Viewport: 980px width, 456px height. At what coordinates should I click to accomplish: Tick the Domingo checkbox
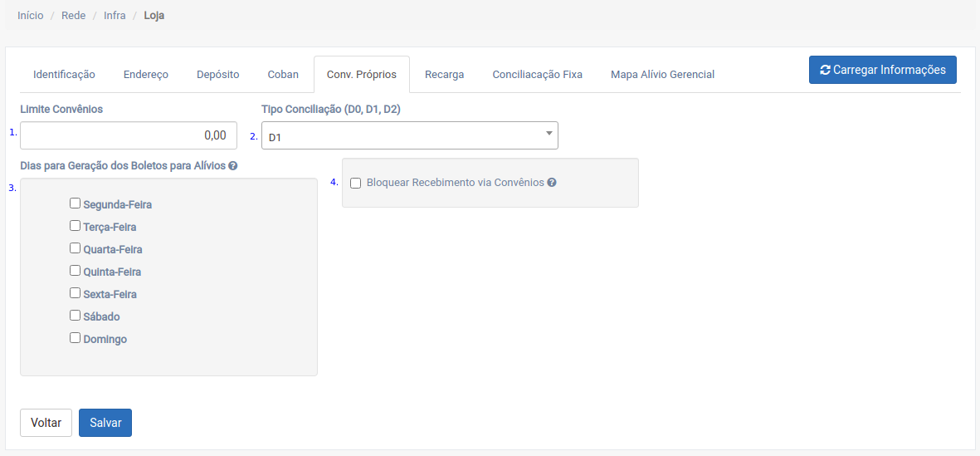75,338
